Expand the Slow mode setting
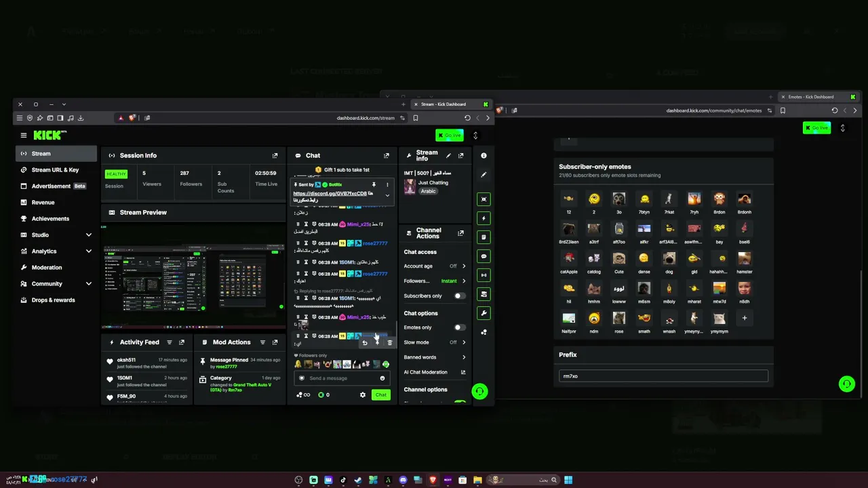Viewport: 868px width, 488px height. 435,342
